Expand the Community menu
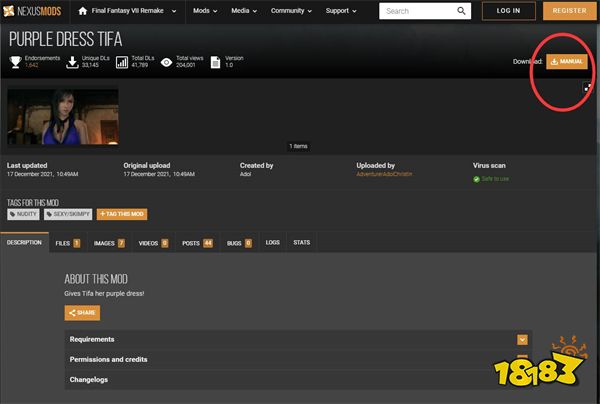The width and height of the screenshot is (600, 404). click(x=291, y=11)
